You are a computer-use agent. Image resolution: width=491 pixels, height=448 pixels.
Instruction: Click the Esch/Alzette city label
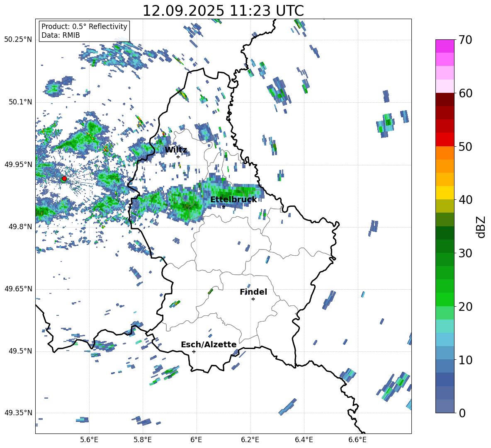(x=209, y=344)
